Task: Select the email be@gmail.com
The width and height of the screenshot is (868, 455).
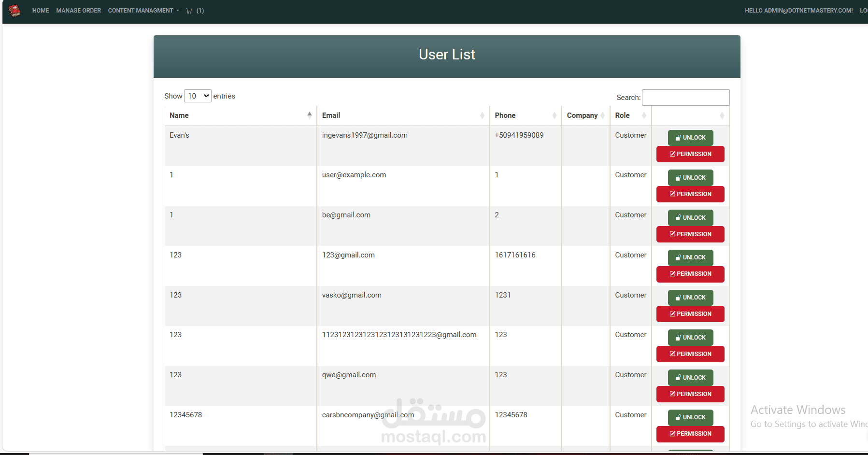Action: pos(346,215)
